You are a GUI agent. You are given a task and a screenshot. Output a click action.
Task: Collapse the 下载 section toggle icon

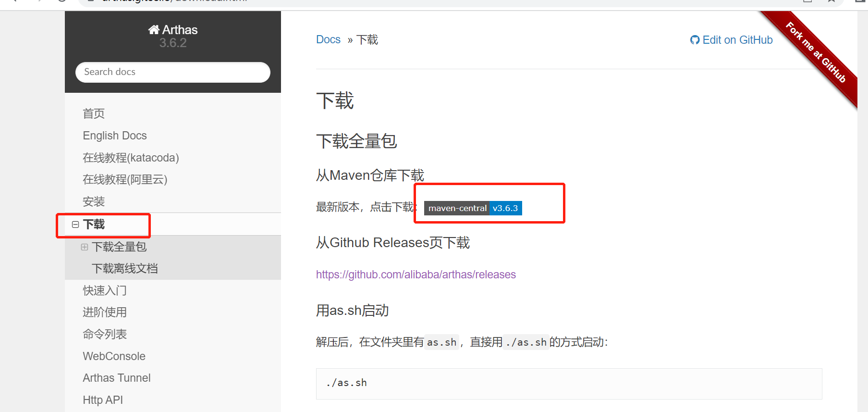point(75,225)
